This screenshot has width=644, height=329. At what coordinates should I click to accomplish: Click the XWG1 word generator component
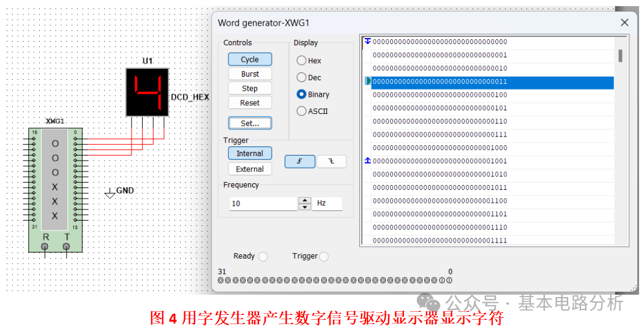tap(55, 190)
